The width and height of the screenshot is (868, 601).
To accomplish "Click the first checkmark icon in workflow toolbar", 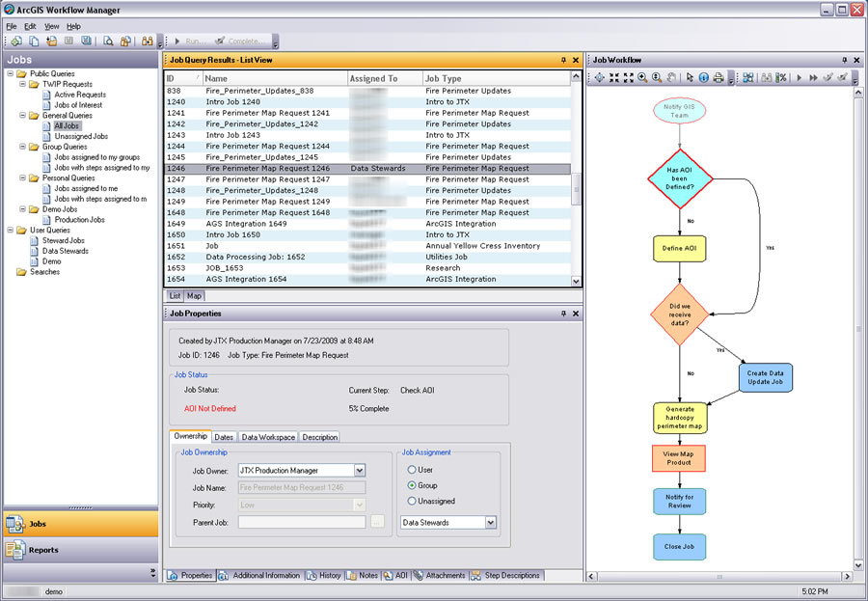I will [x=828, y=78].
